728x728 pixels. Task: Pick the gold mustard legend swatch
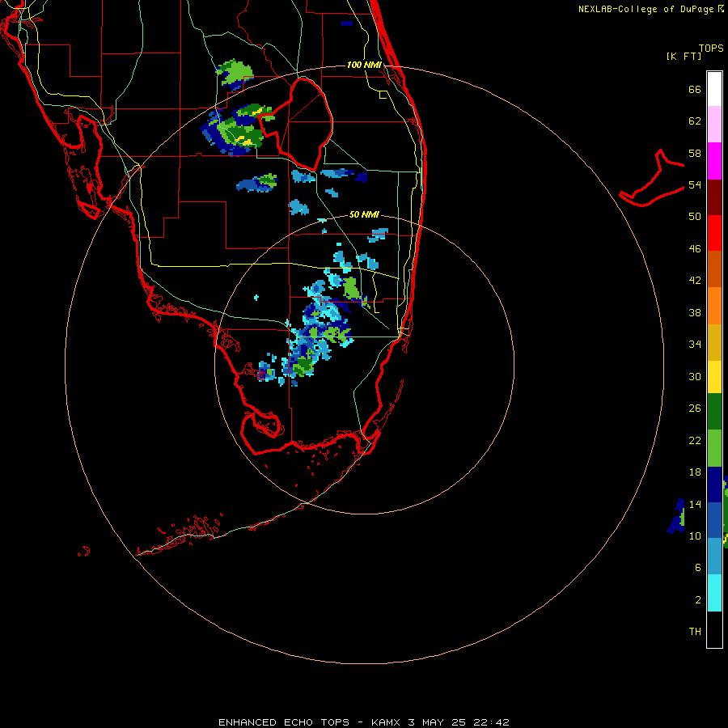click(714, 342)
